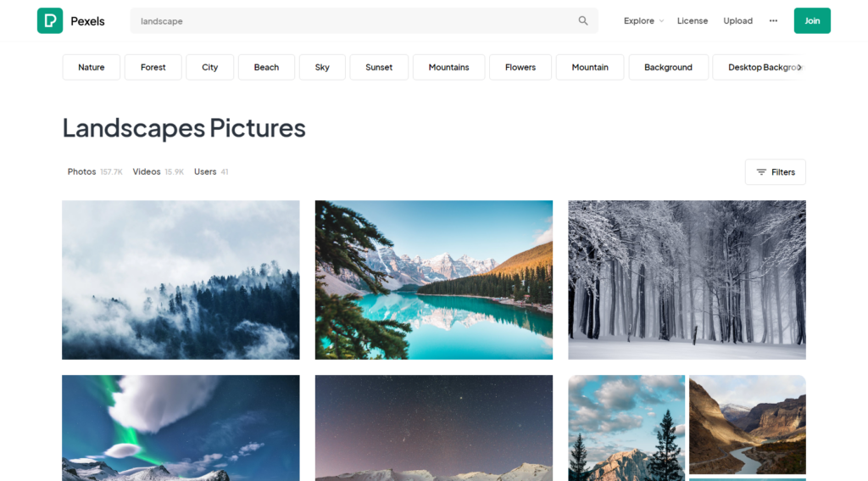Select the City category chip
The image size is (868, 481).
(210, 67)
